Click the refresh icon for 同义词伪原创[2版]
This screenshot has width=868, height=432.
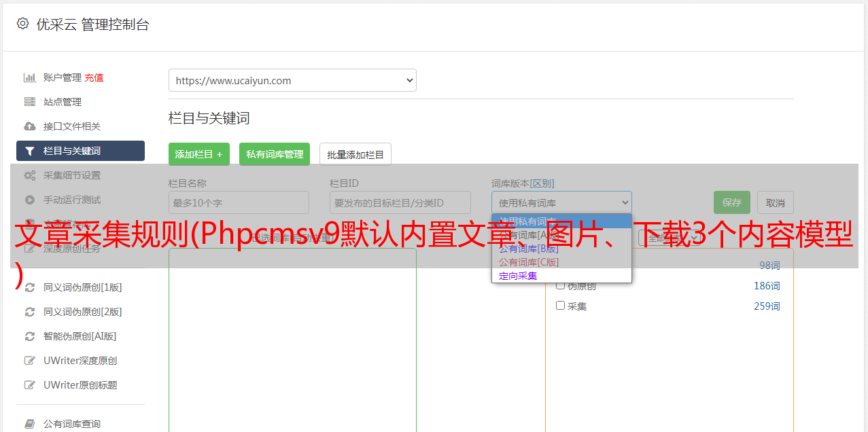click(29, 312)
